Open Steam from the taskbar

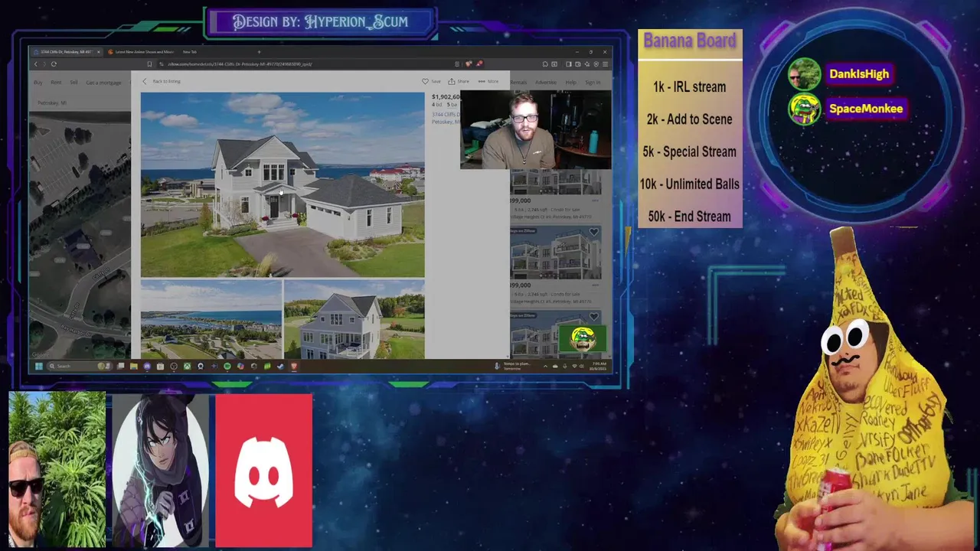tap(281, 366)
